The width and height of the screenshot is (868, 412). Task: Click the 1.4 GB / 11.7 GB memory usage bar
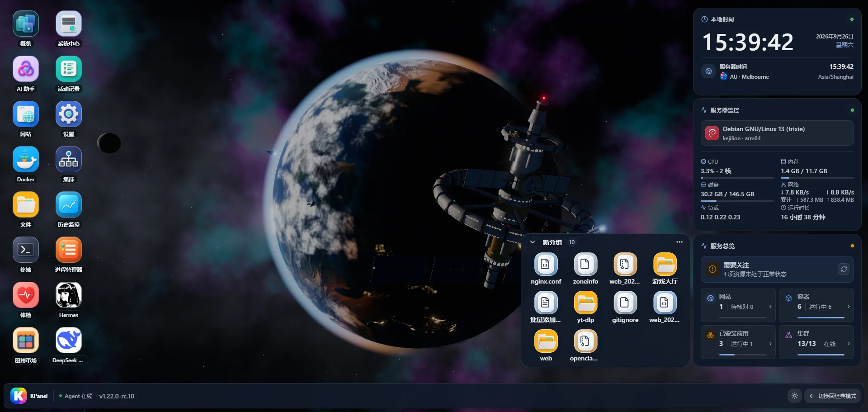click(817, 178)
